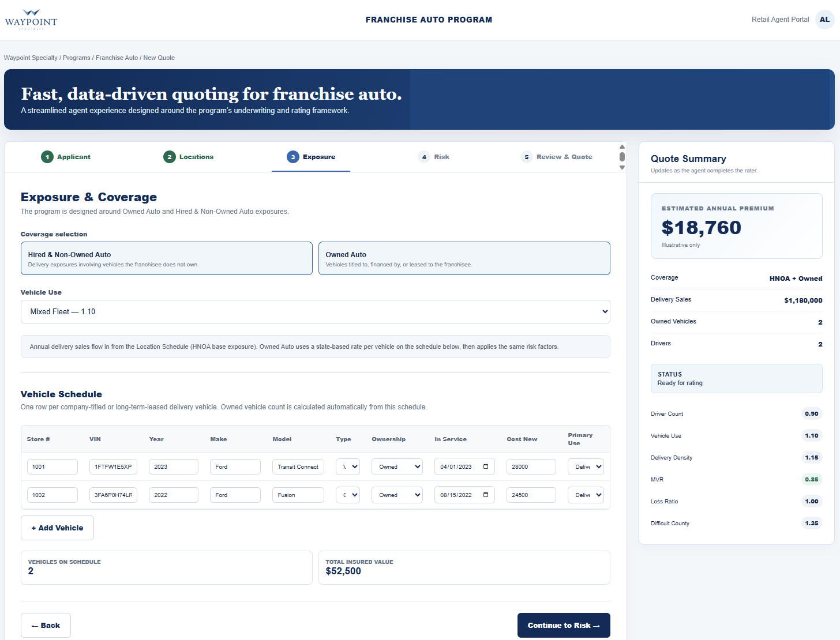Click step 4 number badge for Risk
The height and width of the screenshot is (640, 840).
(424, 157)
